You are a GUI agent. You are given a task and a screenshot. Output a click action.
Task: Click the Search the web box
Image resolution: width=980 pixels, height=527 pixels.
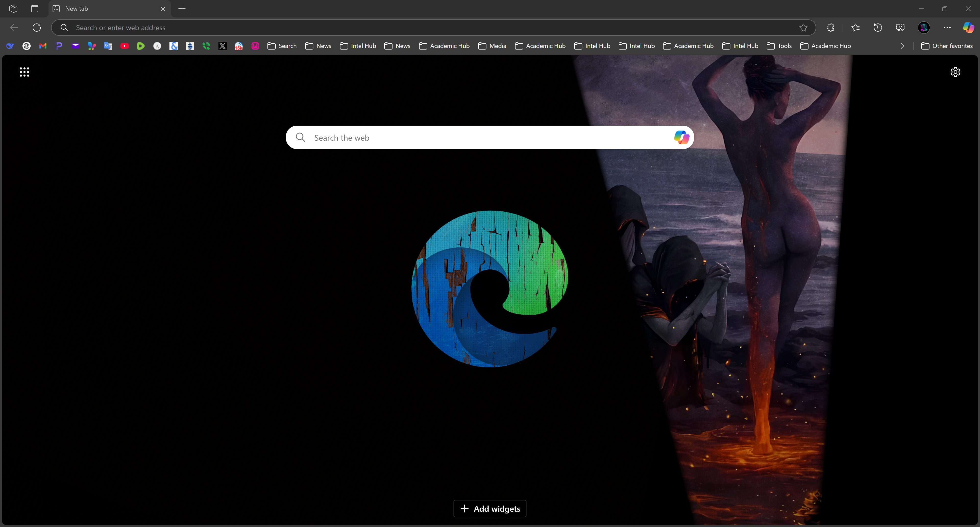[490, 137]
